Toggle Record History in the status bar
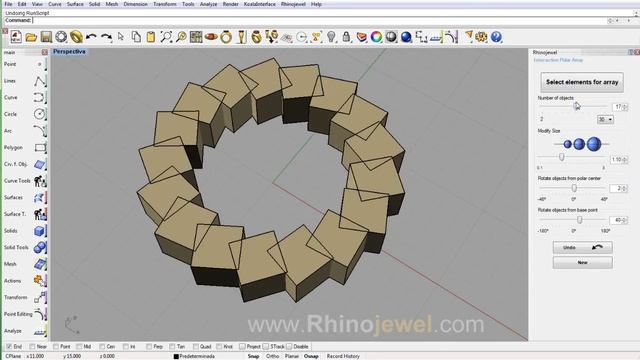Image resolution: width=640 pixels, height=360 pixels. (x=343, y=356)
